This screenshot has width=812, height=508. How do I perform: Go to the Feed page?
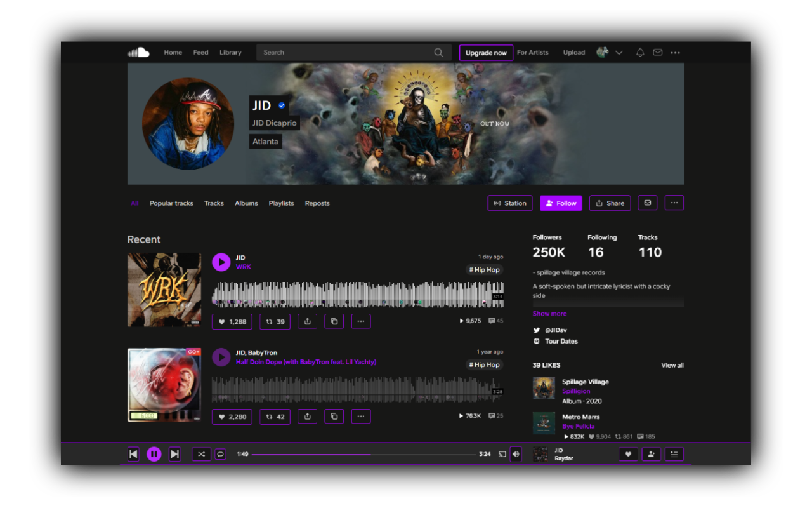coord(200,52)
